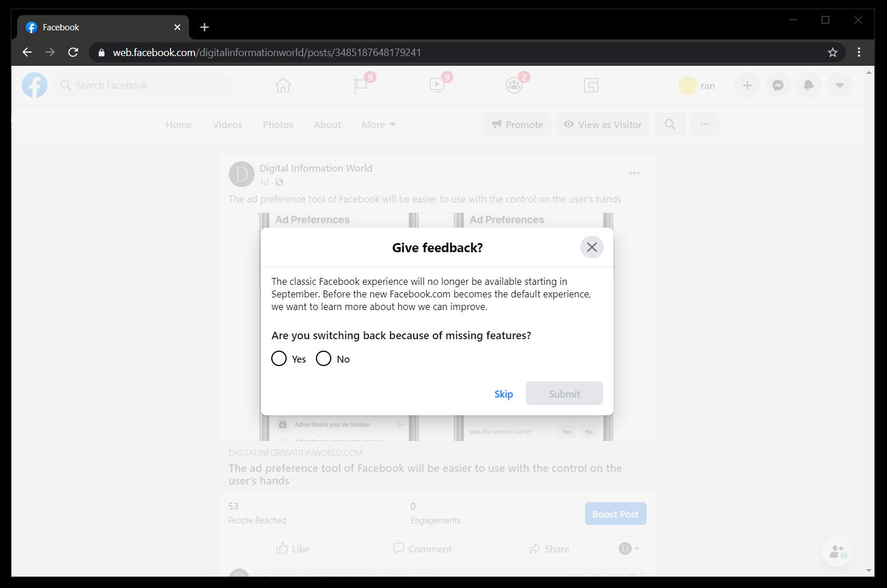Click the Boost Post button

[x=615, y=514]
